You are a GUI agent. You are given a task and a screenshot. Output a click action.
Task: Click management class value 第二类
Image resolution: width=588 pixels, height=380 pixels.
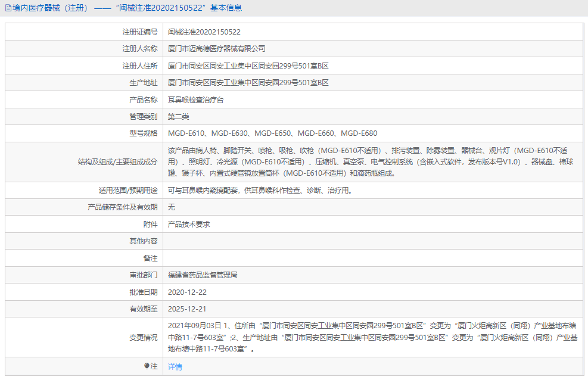pyautogui.click(x=178, y=117)
